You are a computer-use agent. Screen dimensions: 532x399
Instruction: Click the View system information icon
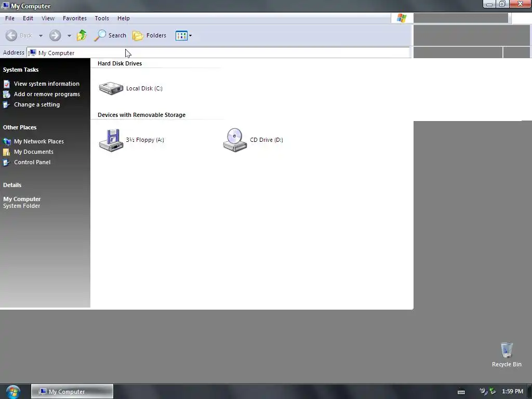pos(6,84)
